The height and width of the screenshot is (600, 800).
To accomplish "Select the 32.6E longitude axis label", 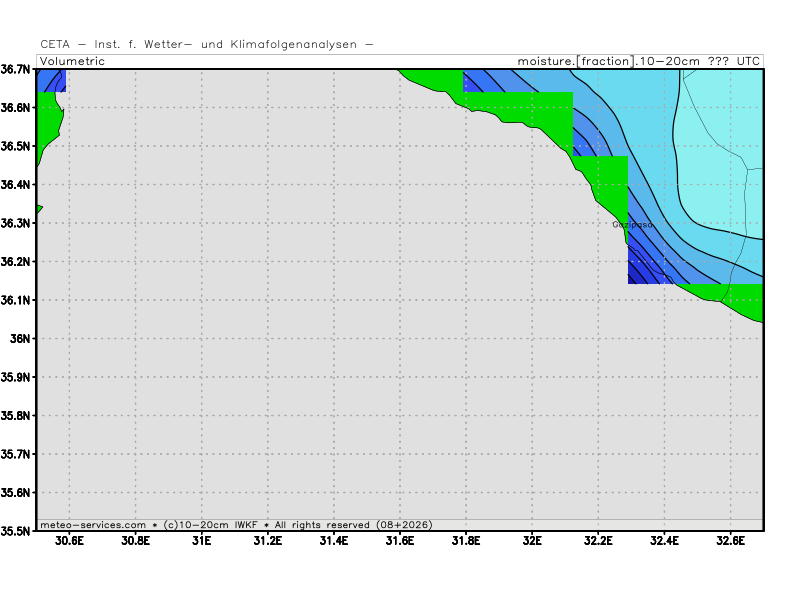I will click(x=730, y=541).
